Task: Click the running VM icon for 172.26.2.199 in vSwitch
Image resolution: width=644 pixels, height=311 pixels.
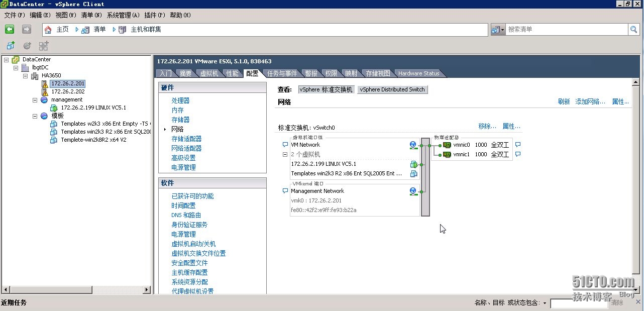Action: click(413, 164)
